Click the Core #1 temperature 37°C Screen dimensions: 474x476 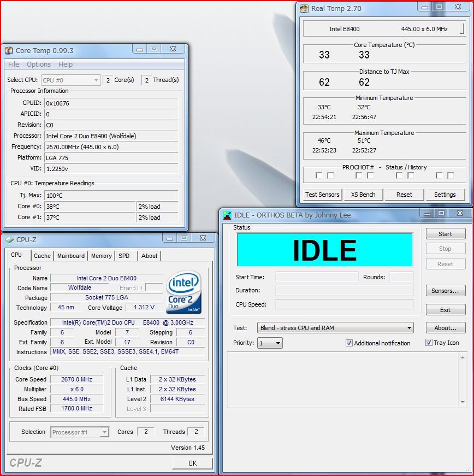(x=90, y=218)
